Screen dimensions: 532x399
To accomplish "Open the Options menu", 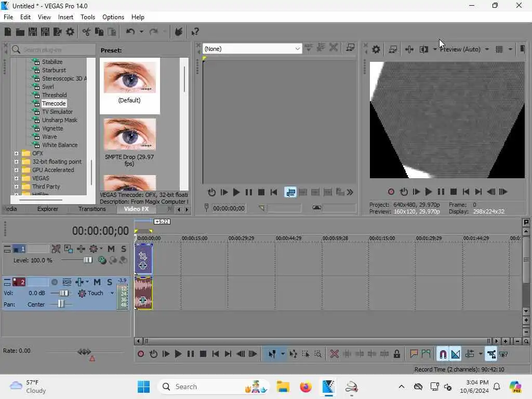I will tap(113, 17).
